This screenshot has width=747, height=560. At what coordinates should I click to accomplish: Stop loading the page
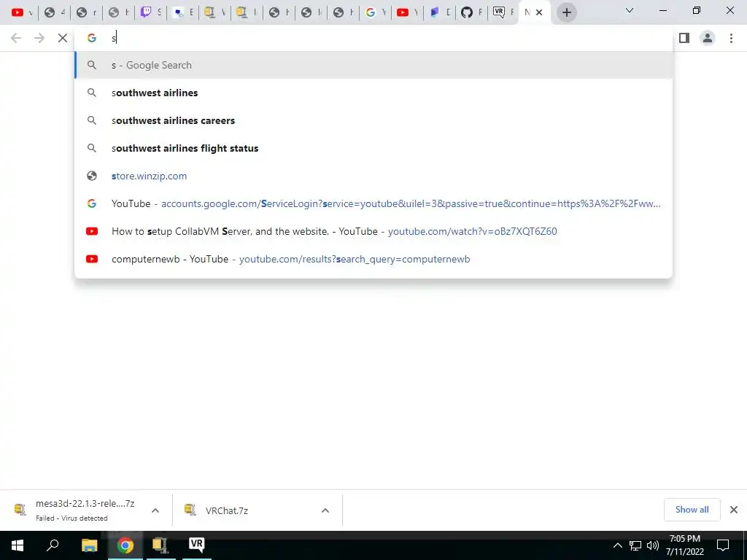tap(63, 38)
